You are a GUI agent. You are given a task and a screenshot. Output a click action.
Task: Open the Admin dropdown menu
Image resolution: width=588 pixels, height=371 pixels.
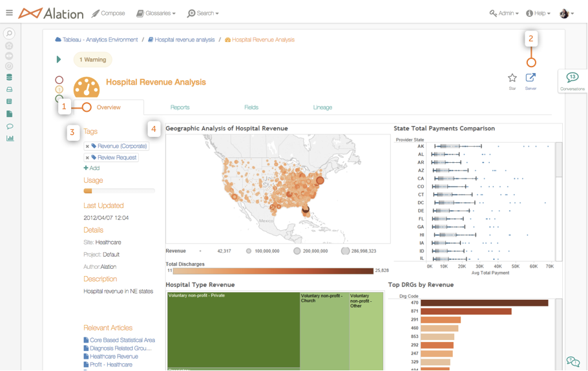click(x=504, y=13)
